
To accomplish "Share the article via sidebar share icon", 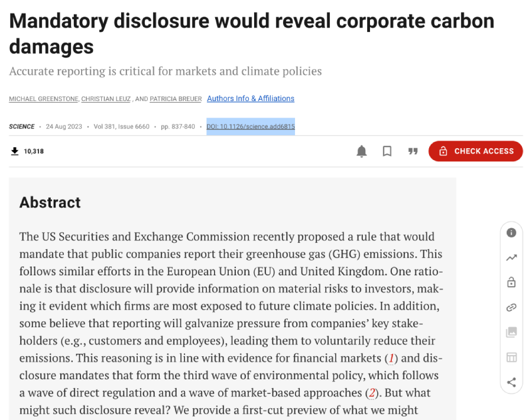I will (x=511, y=382).
